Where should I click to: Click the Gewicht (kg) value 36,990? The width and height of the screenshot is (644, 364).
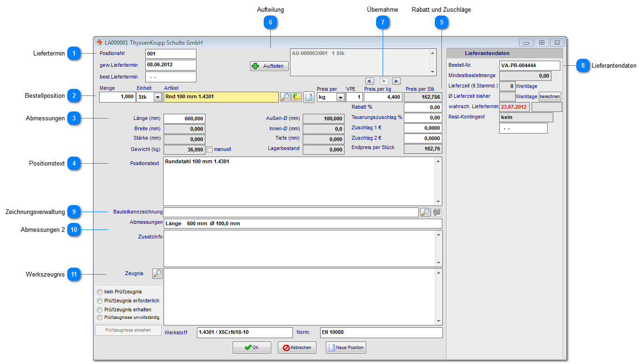tap(184, 149)
